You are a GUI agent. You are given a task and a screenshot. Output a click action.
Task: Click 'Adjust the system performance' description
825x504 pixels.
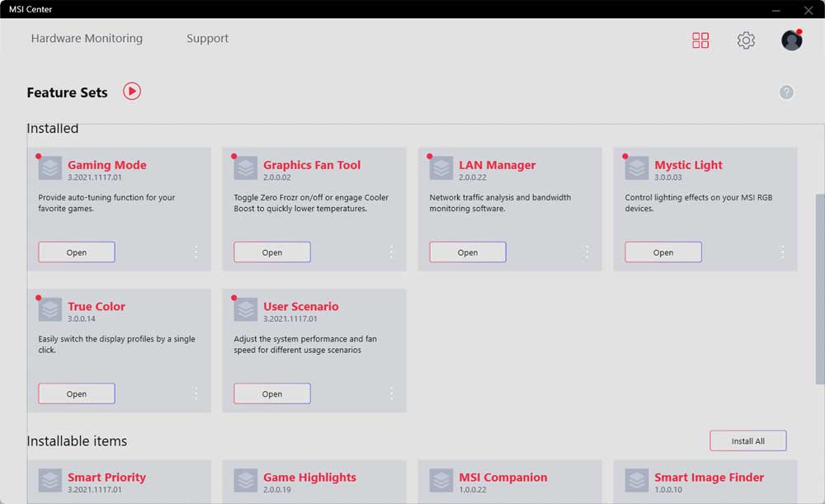[x=305, y=344]
